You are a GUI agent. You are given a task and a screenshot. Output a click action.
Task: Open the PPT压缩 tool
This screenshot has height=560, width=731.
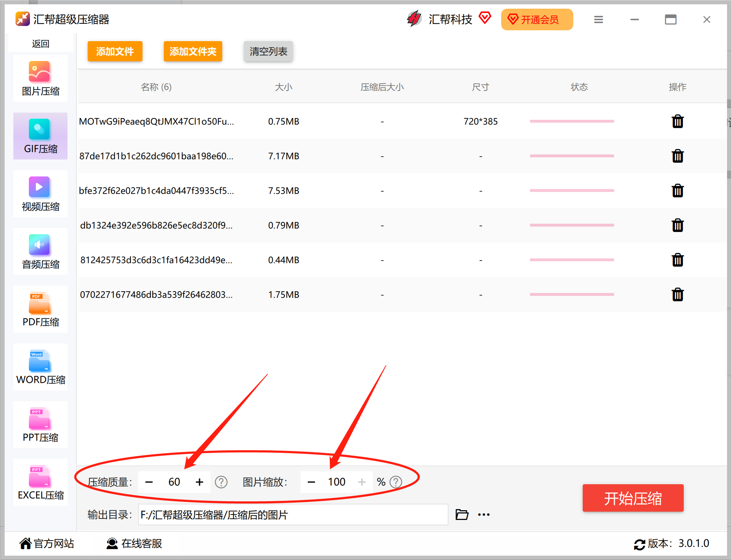(x=40, y=425)
